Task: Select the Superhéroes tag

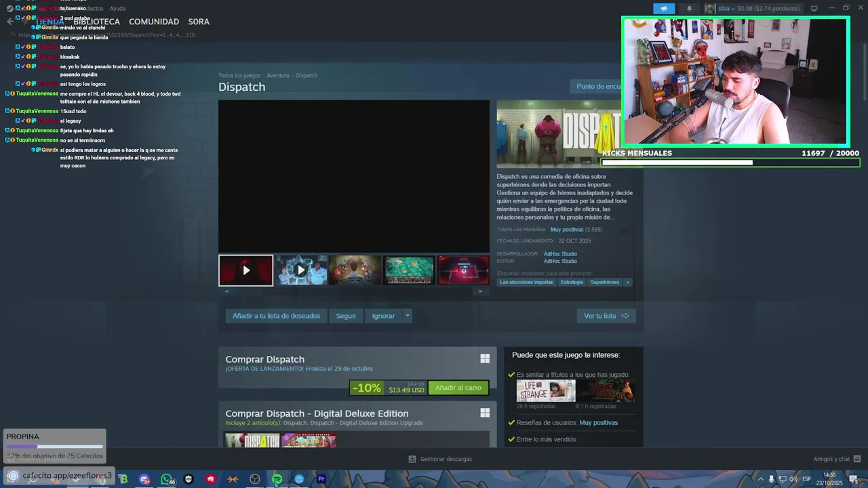Action: pyautogui.click(x=604, y=282)
